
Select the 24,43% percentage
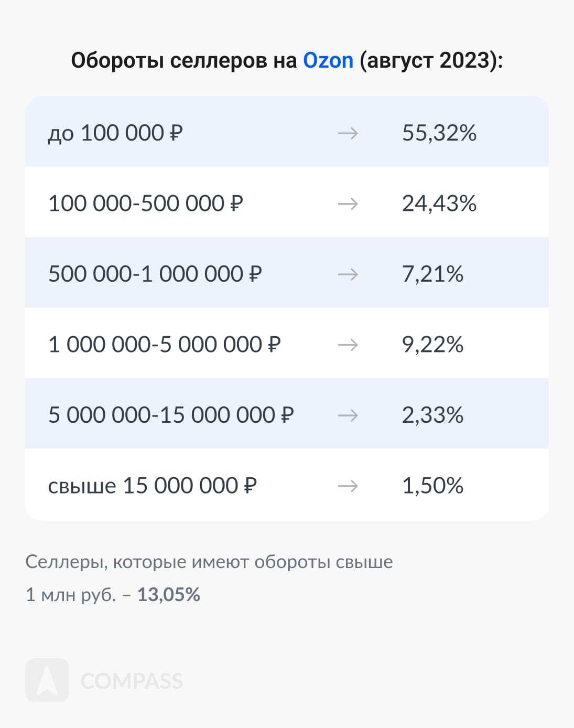pos(439,204)
